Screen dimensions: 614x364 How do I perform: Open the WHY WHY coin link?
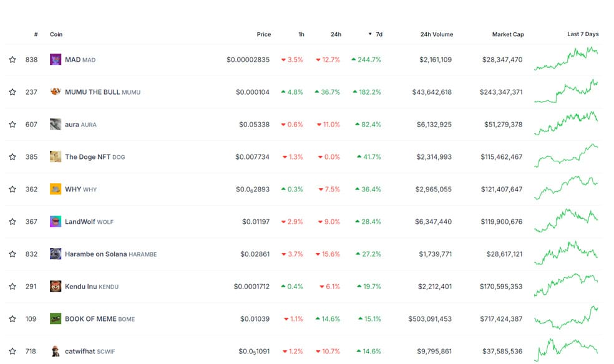point(80,189)
